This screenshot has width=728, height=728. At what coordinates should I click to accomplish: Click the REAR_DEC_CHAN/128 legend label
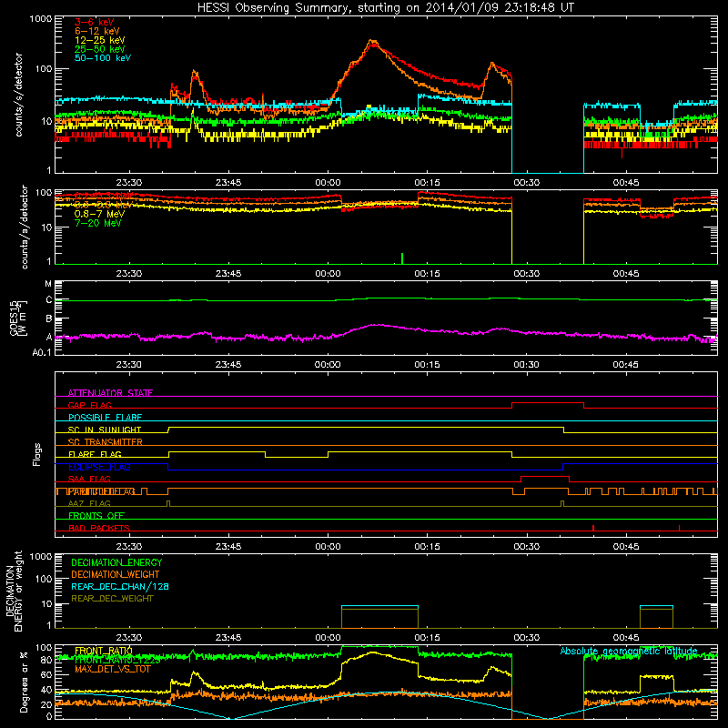point(120,586)
